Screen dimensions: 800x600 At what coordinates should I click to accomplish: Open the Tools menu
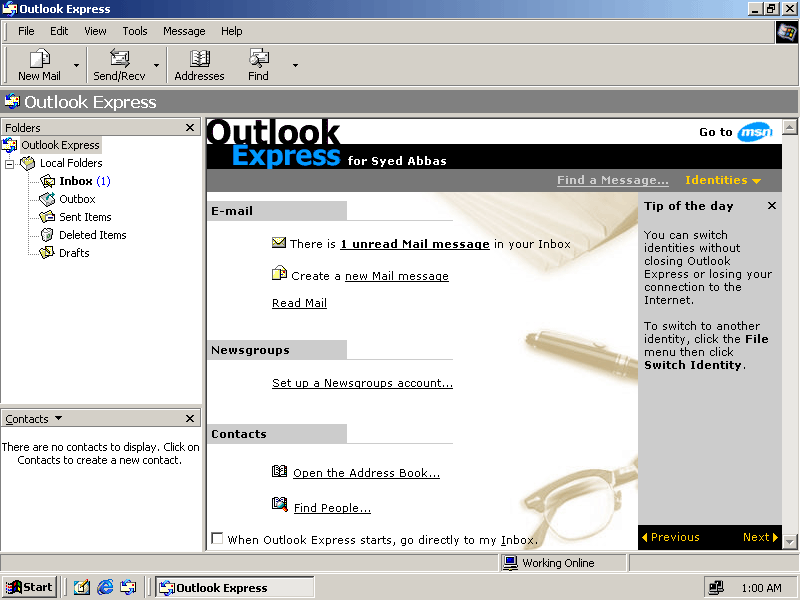click(134, 31)
